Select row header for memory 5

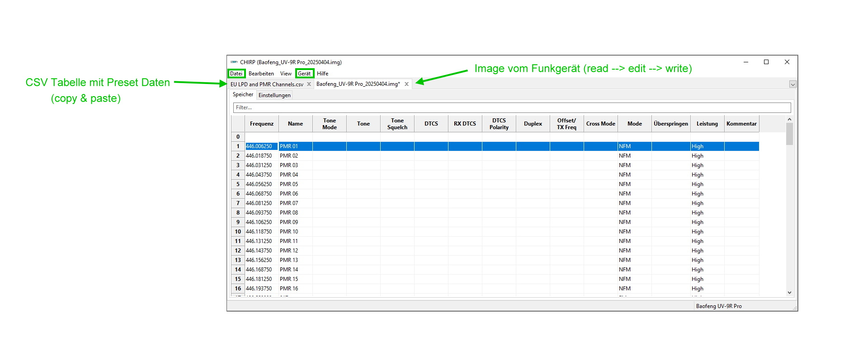pos(238,184)
